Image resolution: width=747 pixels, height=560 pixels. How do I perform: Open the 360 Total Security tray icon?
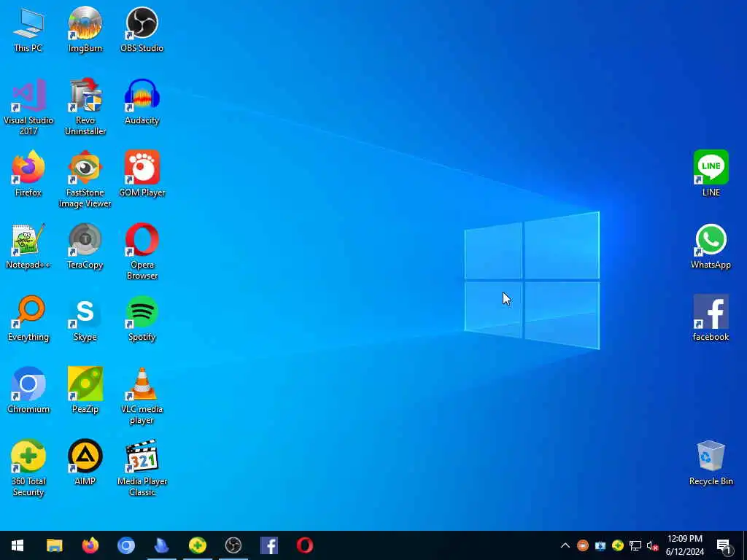[x=618, y=545]
